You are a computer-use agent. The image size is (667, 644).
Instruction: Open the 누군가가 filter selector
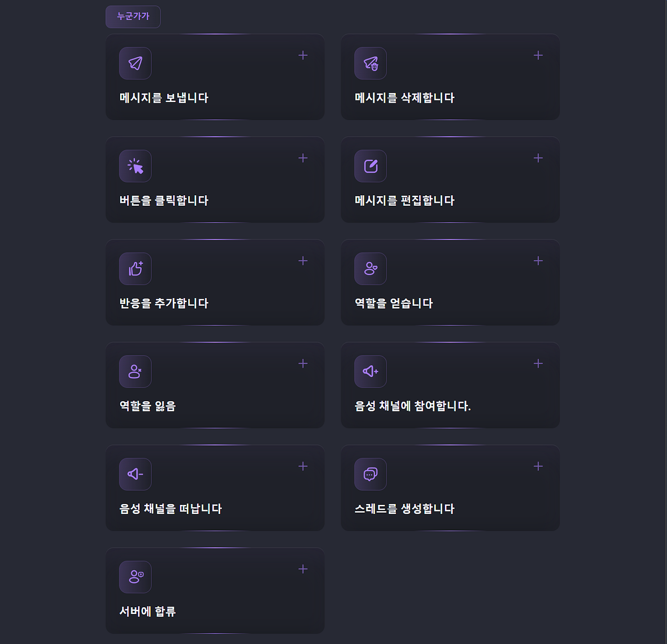point(133,17)
